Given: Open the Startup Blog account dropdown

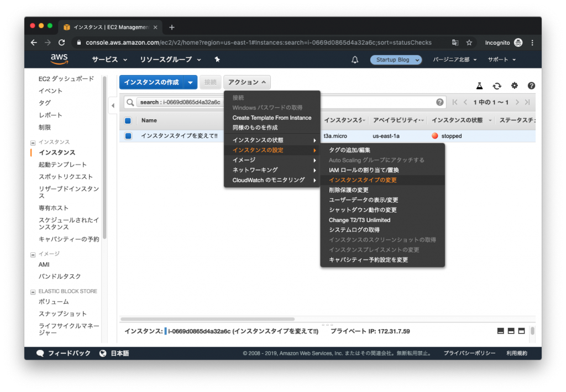Looking at the screenshot, I should (396, 60).
